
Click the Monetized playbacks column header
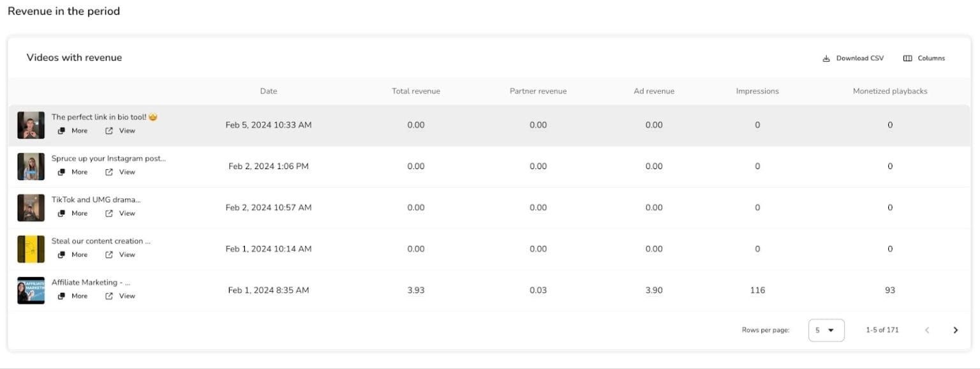889,91
